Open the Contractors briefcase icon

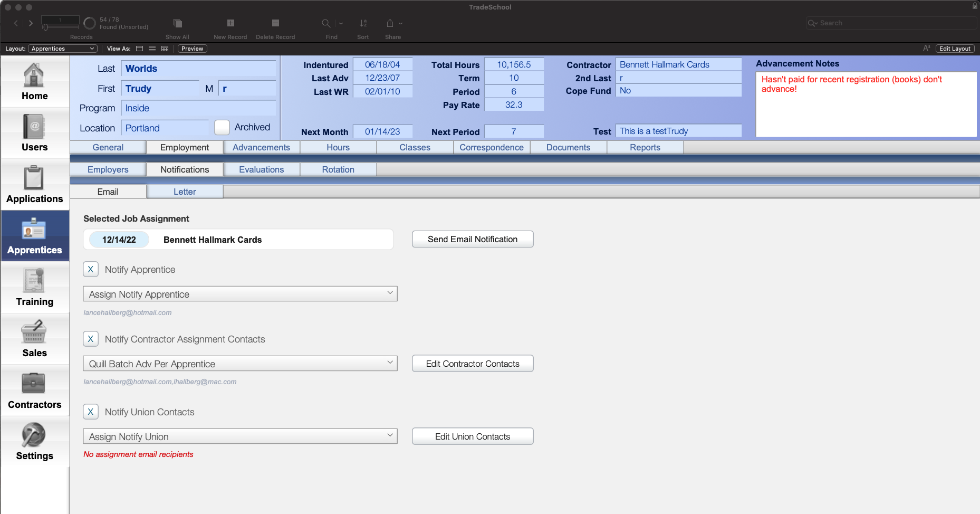pos(34,383)
